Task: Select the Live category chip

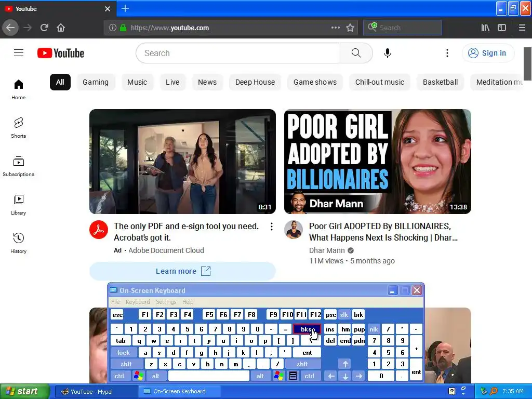Action: (172, 82)
